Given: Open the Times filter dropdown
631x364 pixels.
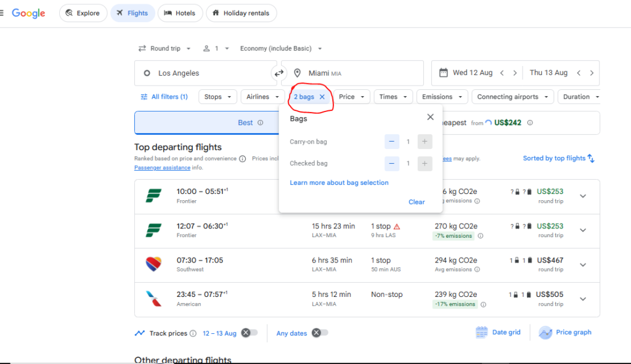Looking at the screenshot, I should coord(393,97).
